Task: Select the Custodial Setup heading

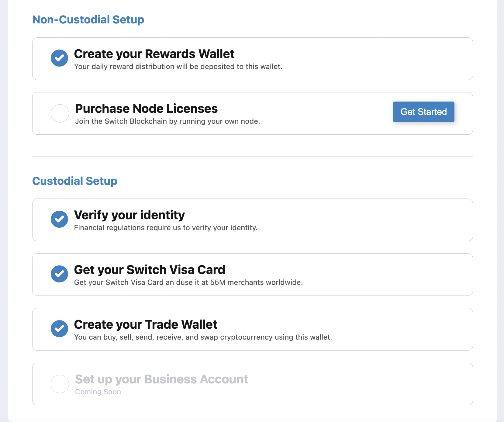Action: (x=75, y=181)
